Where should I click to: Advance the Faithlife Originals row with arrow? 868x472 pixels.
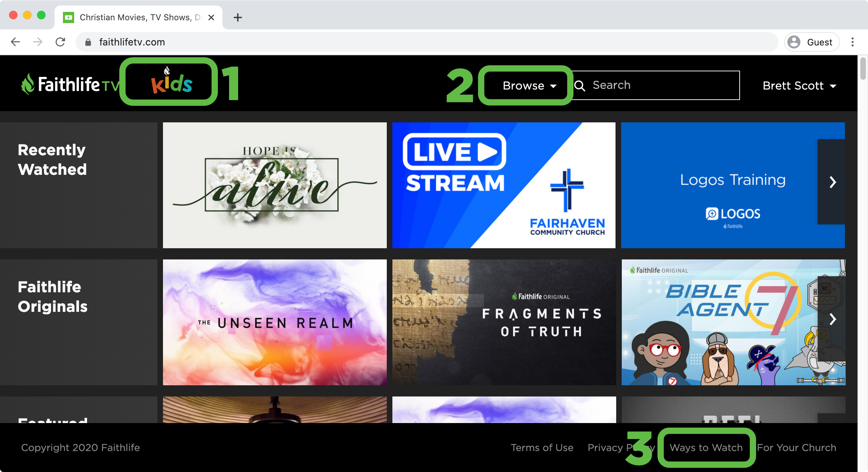832,319
